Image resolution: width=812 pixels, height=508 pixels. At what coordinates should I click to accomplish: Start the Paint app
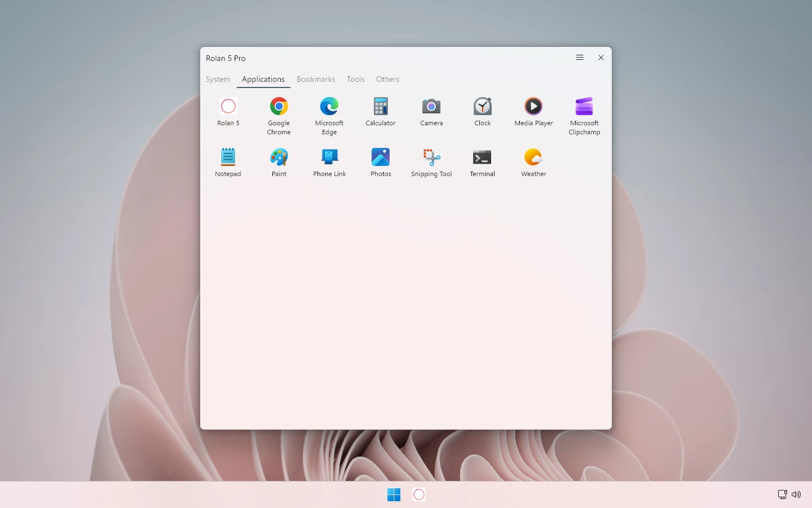tap(279, 162)
